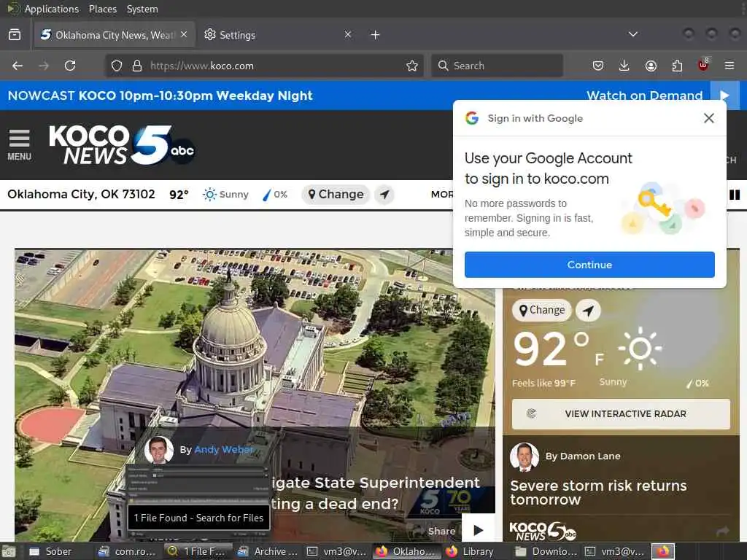
Task: Click the capitol building aerial story image
Action: click(255, 338)
